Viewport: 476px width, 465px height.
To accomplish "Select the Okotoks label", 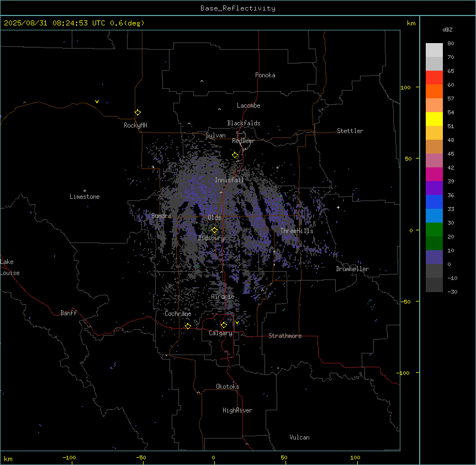I will point(228,387).
